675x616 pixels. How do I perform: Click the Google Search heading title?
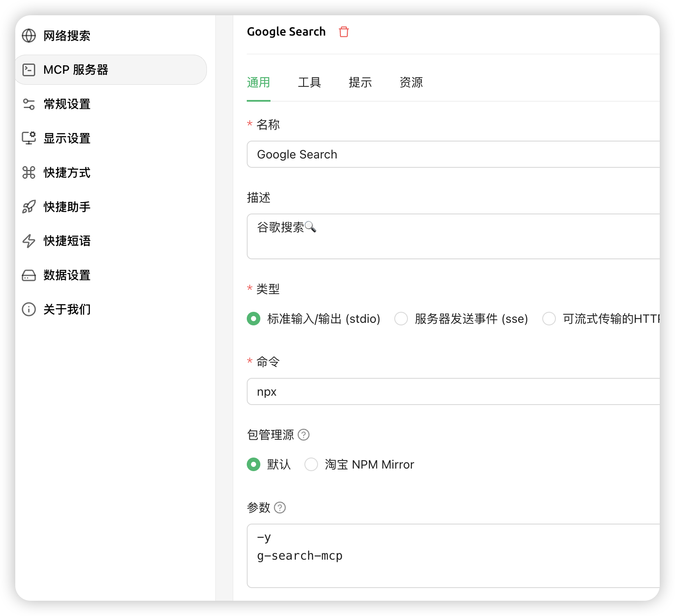(286, 32)
